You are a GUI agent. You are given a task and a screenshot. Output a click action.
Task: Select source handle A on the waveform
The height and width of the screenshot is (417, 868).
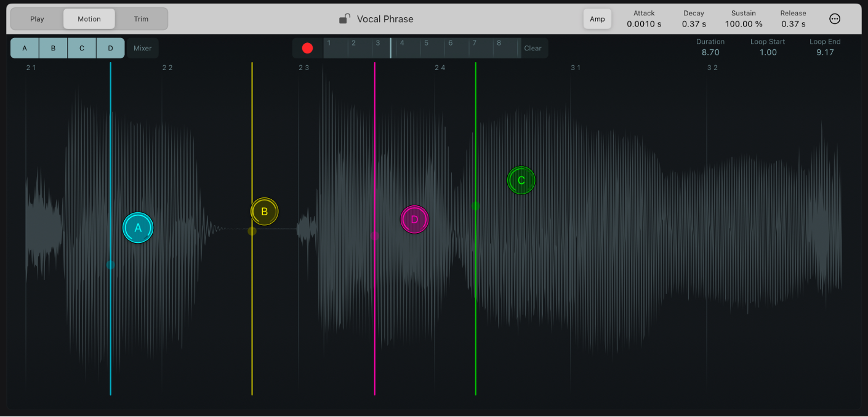tap(138, 228)
